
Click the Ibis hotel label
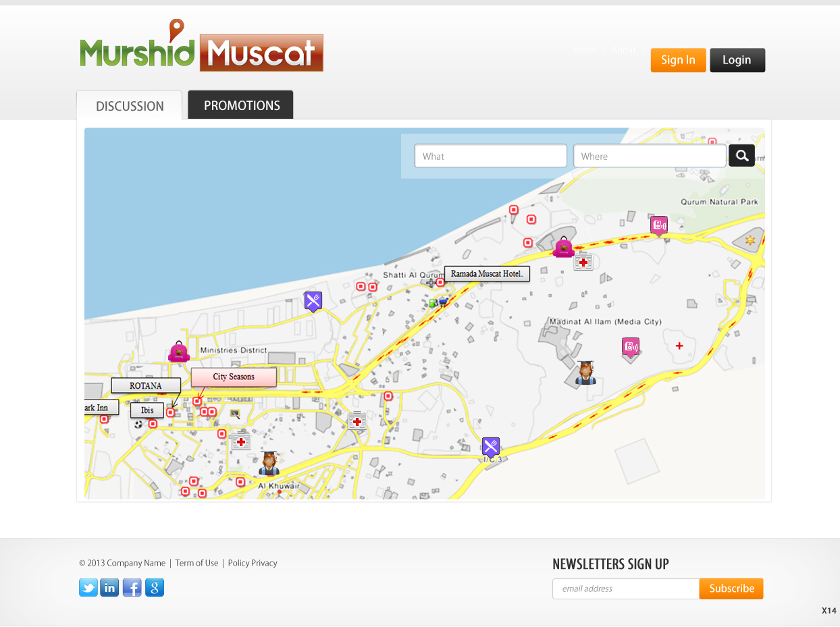click(x=147, y=410)
